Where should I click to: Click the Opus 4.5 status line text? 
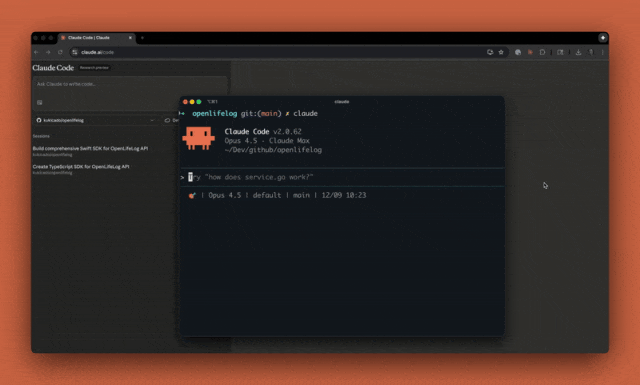click(224, 195)
